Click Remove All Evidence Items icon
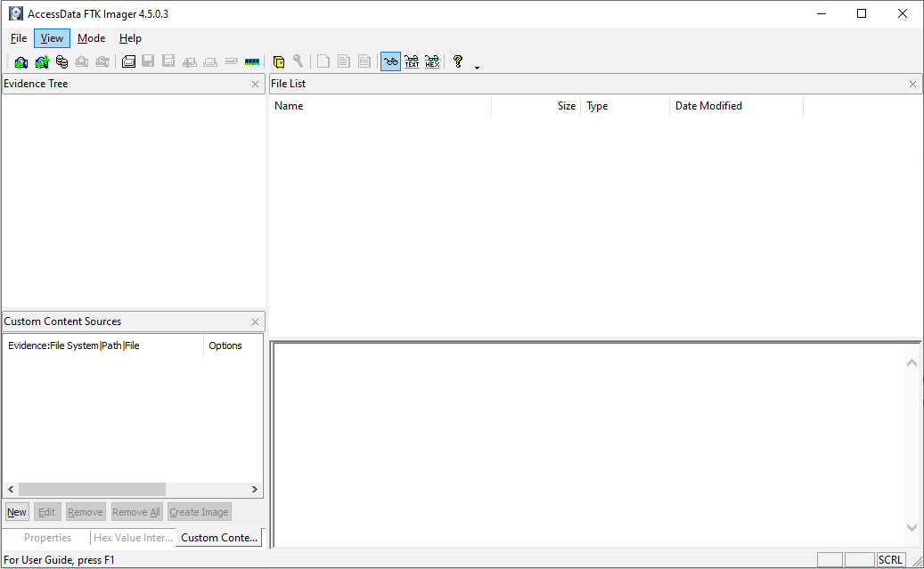The image size is (924, 569). point(102,61)
